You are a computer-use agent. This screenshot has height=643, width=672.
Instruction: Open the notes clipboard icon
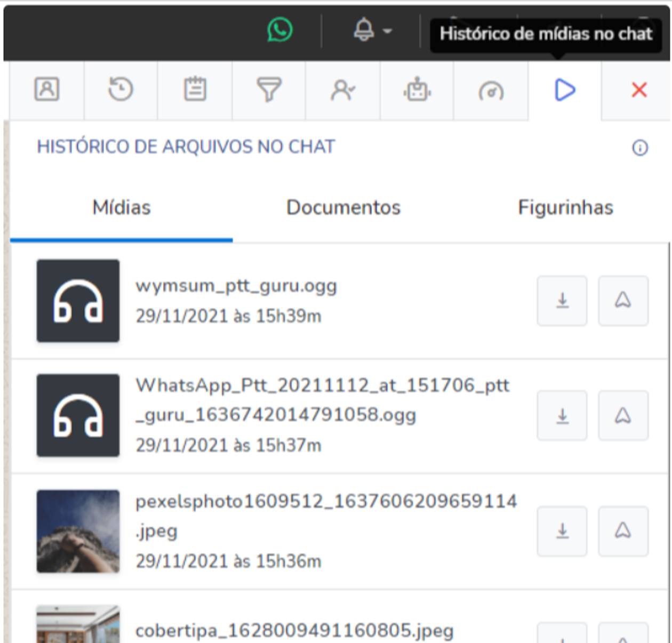click(x=195, y=90)
